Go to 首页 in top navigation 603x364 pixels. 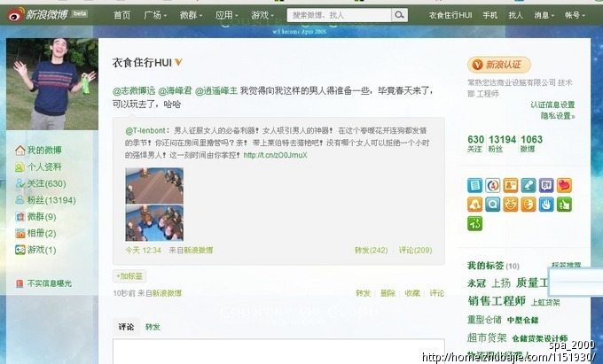[x=121, y=15]
